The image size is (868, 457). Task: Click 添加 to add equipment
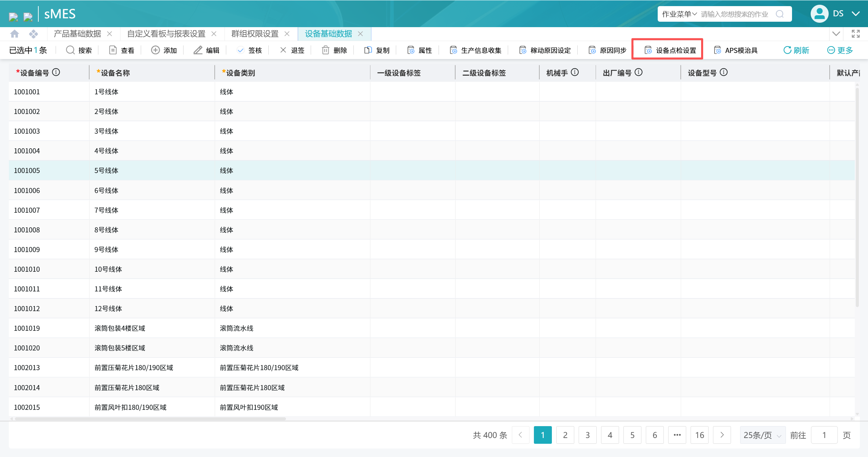(x=164, y=50)
